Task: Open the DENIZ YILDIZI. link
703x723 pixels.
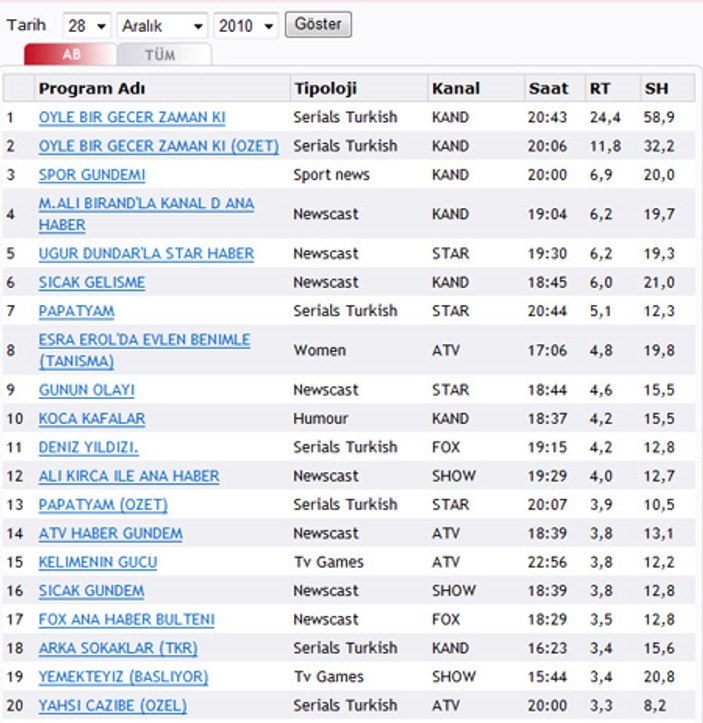Action: (x=89, y=447)
